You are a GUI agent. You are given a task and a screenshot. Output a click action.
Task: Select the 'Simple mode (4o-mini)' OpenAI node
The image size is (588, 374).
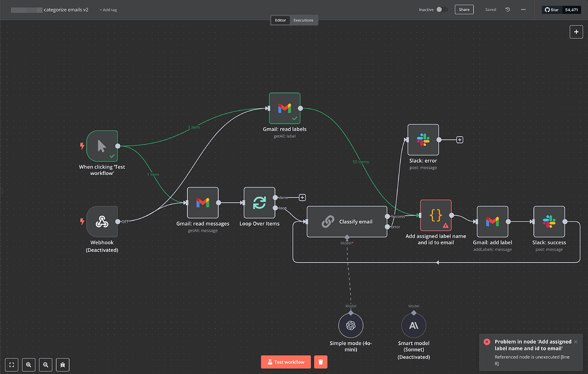point(351,325)
